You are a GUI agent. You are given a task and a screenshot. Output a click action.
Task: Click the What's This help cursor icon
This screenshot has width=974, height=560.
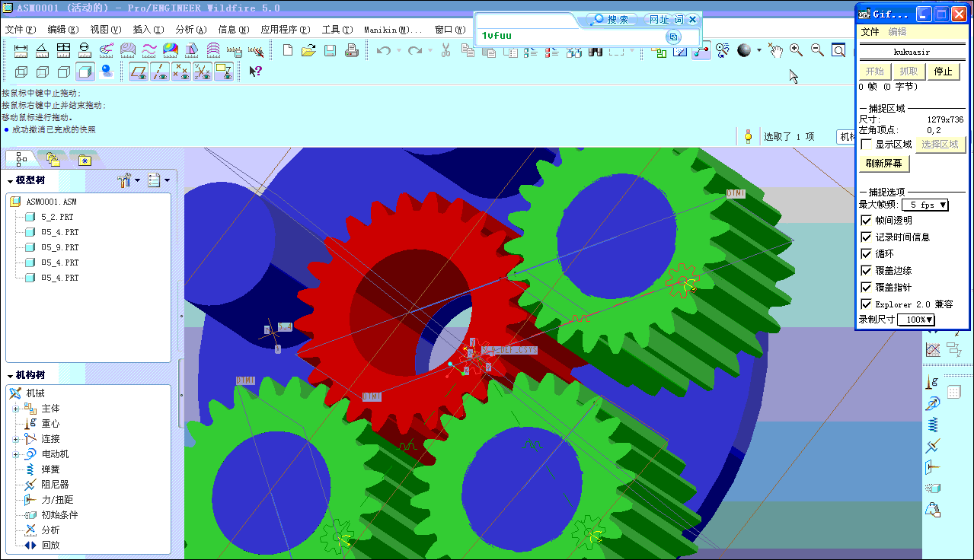[x=256, y=72]
